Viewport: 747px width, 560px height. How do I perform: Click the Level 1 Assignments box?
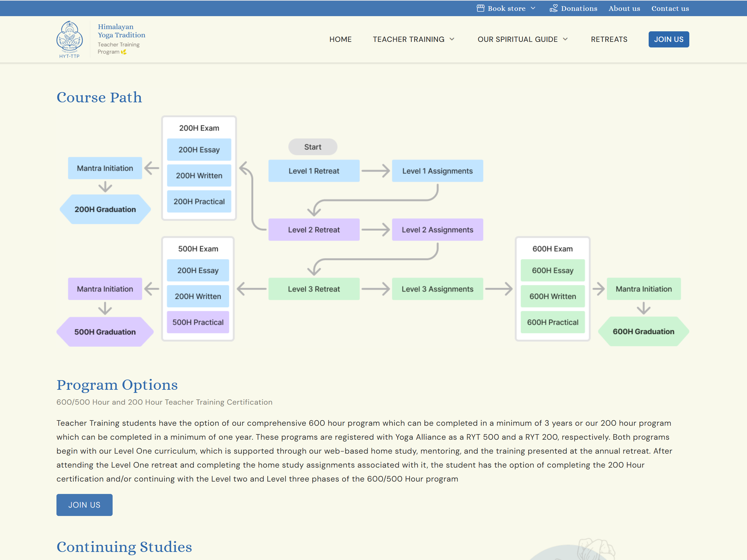(x=437, y=171)
